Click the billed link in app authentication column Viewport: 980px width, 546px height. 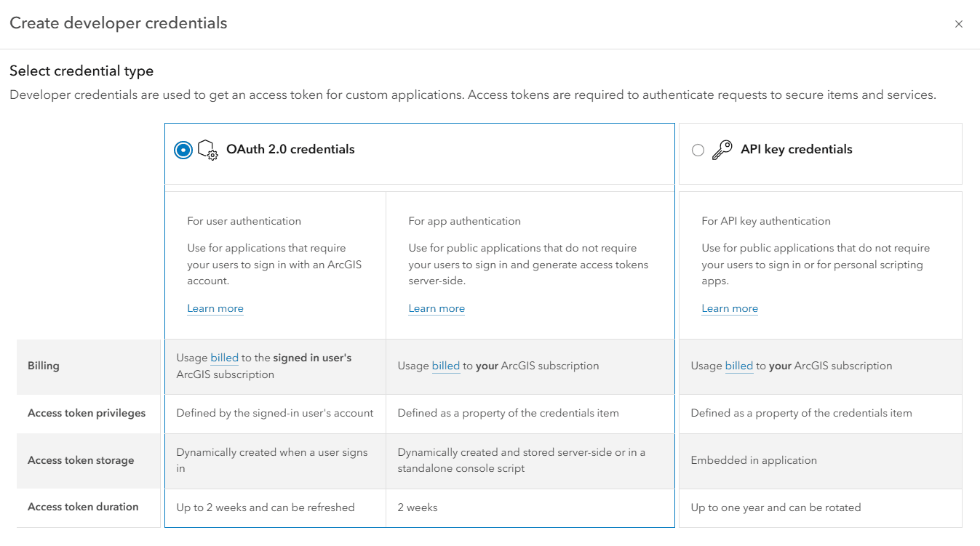445,366
